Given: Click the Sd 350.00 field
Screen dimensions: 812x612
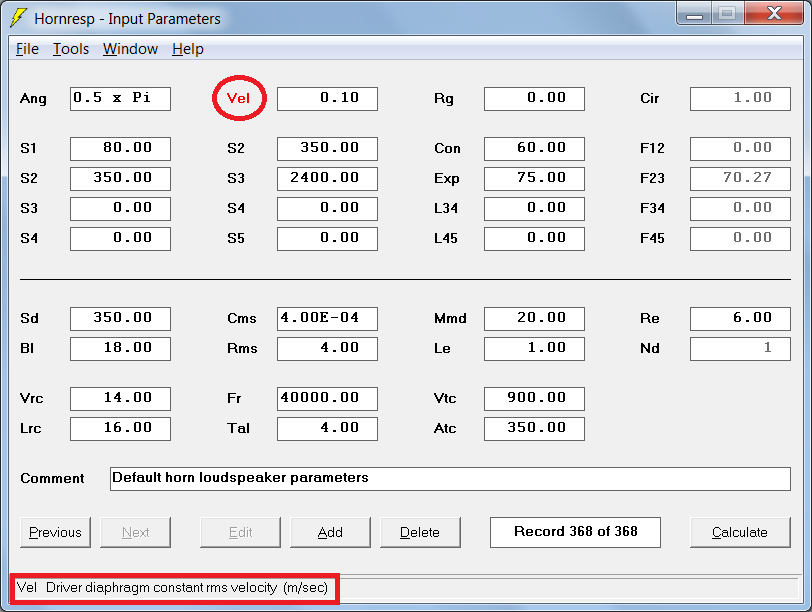Looking at the screenshot, I should [120, 318].
